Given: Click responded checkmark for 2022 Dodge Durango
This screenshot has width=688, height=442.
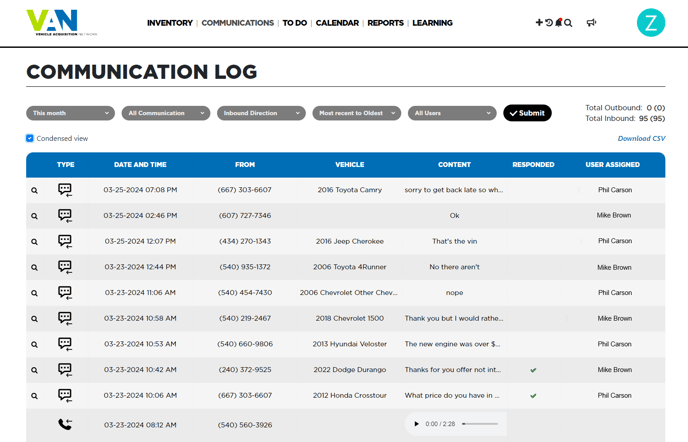Looking at the screenshot, I should pyautogui.click(x=533, y=370).
